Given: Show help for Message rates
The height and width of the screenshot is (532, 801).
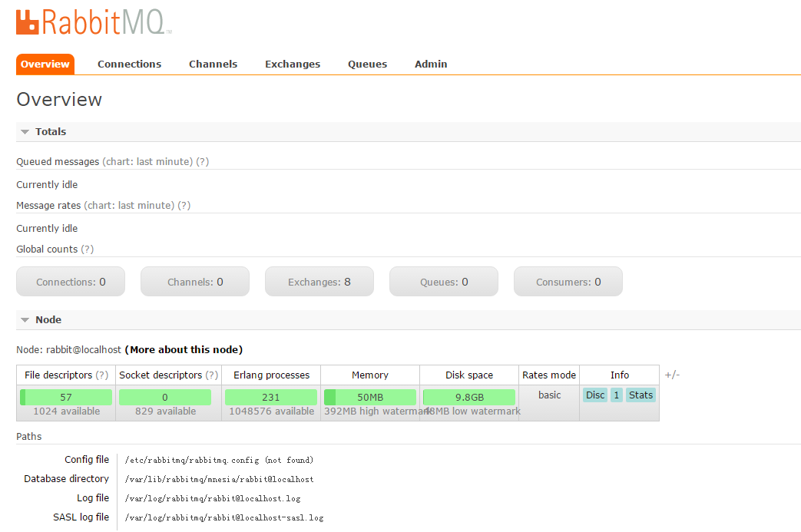Looking at the screenshot, I should coord(184,206).
